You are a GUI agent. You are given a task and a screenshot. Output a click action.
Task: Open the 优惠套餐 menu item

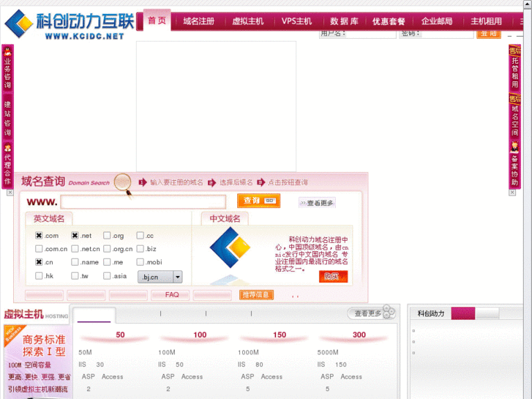coord(389,21)
